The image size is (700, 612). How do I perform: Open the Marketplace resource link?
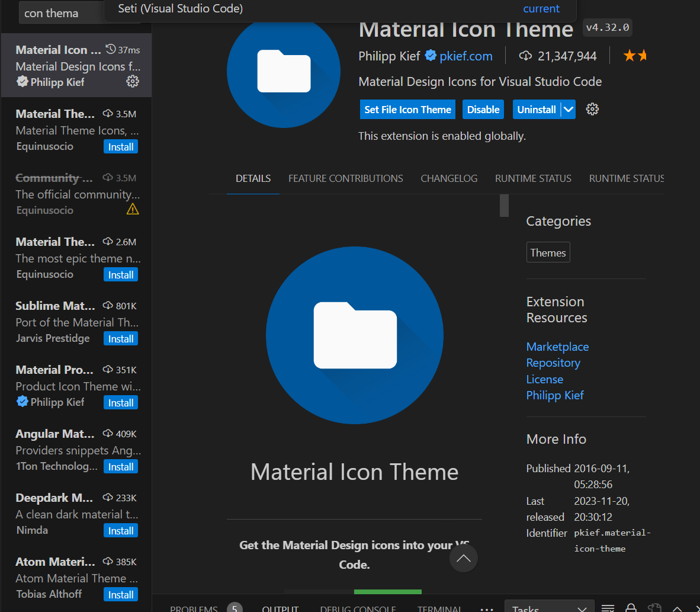click(x=557, y=347)
